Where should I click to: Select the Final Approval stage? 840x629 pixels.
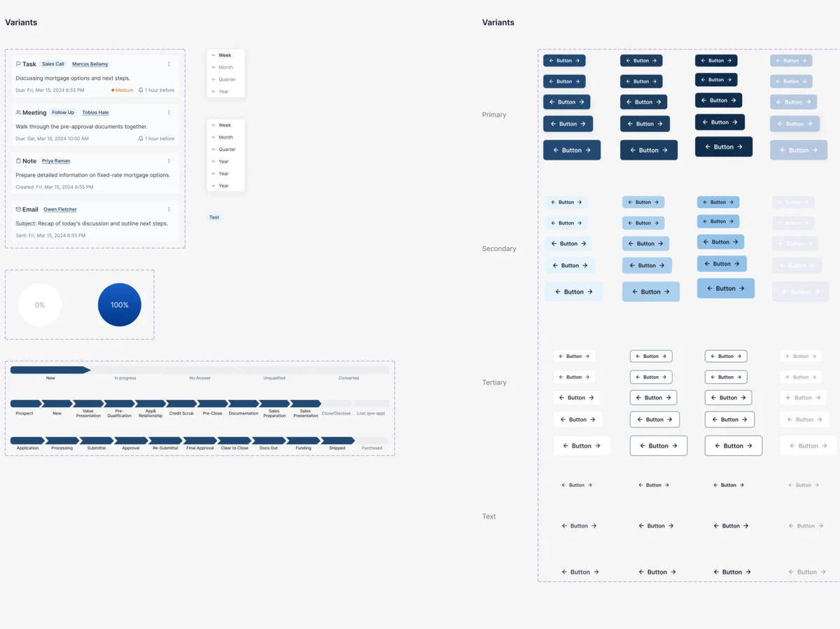[200, 441]
